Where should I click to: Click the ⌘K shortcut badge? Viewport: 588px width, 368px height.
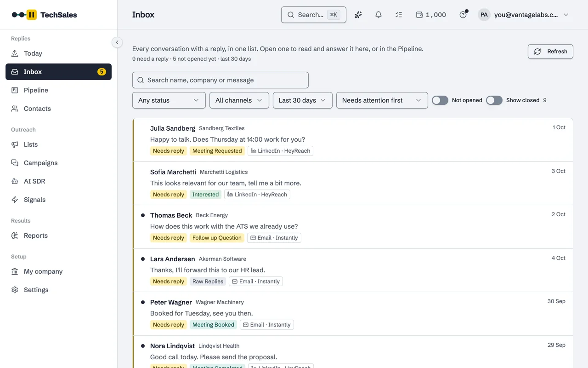click(334, 15)
